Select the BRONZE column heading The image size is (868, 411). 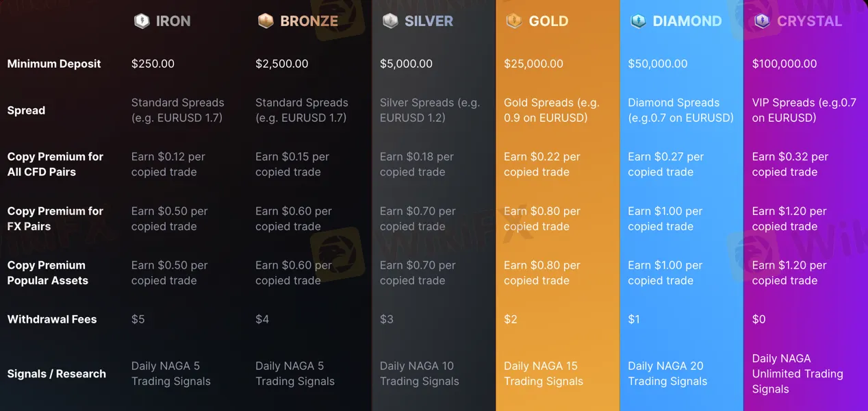coord(309,21)
